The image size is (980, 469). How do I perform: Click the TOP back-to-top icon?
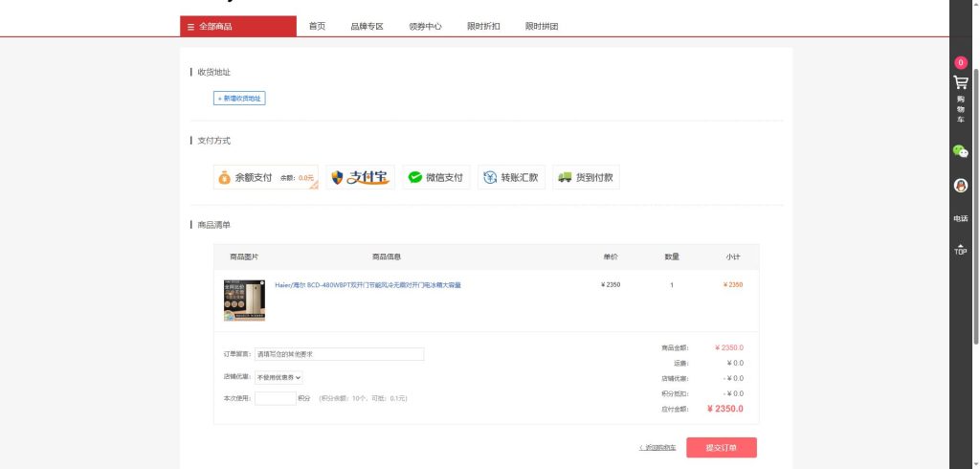pyautogui.click(x=961, y=250)
